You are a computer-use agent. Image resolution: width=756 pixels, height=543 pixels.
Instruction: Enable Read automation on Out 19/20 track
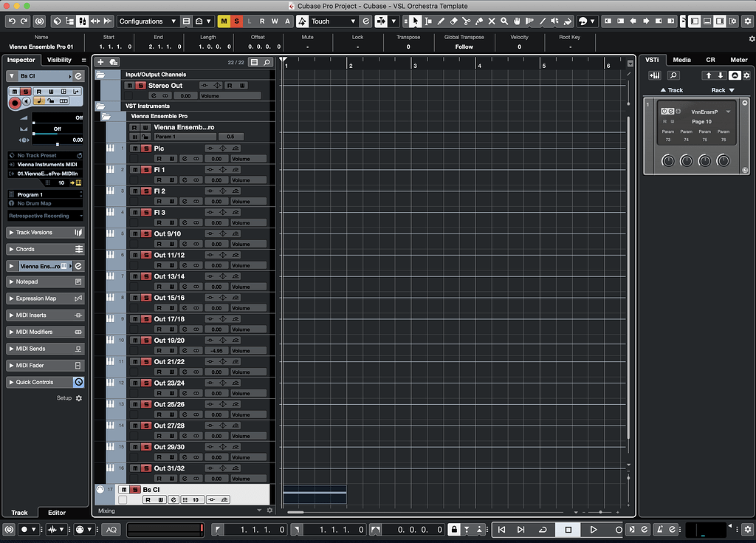[159, 350]
